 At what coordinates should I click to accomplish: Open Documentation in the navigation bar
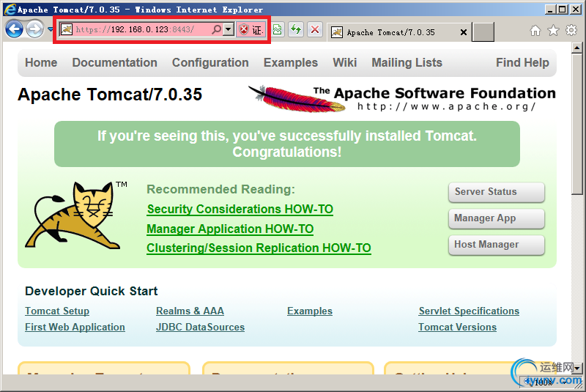coord(115,62)
